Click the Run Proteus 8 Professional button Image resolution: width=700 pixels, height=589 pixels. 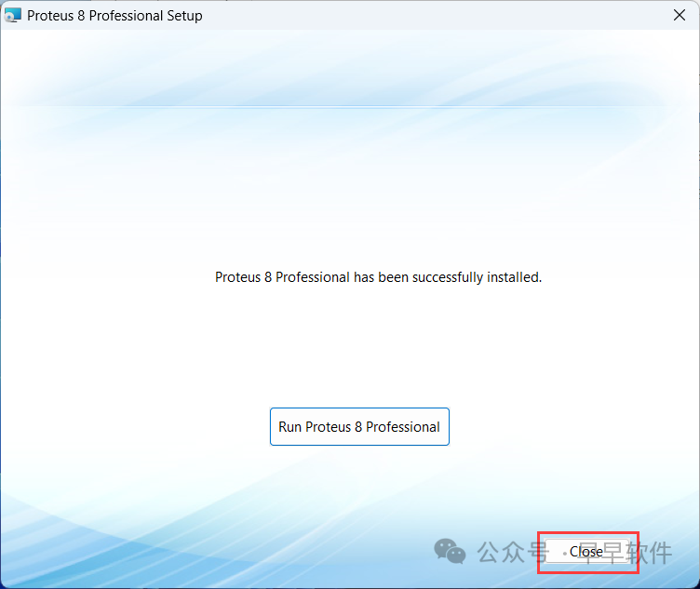[359, 426]
